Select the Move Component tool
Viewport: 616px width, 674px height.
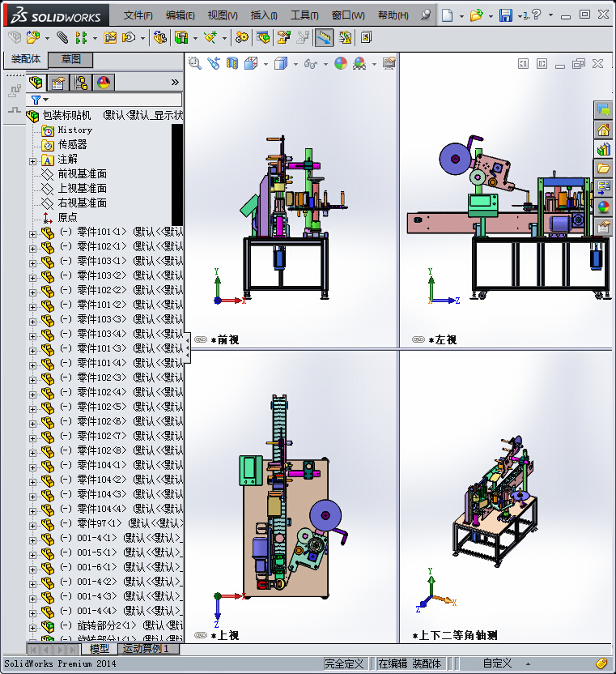(129, 38)
